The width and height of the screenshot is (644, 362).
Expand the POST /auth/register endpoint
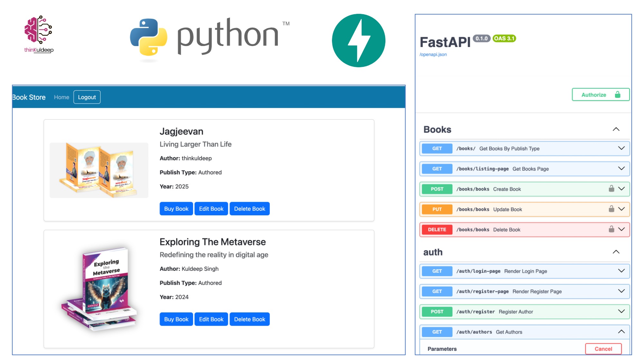pyautogui.click(x=621, y=311)
